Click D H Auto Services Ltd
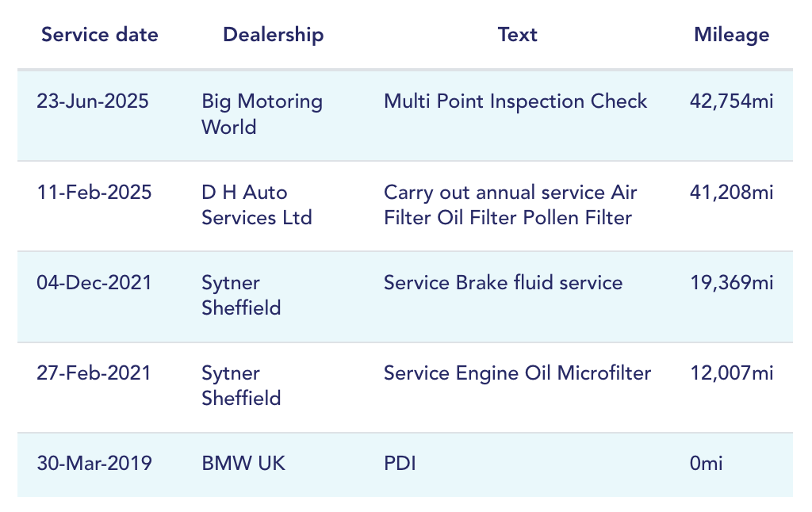The image size is (812, 512). [256, 204]
